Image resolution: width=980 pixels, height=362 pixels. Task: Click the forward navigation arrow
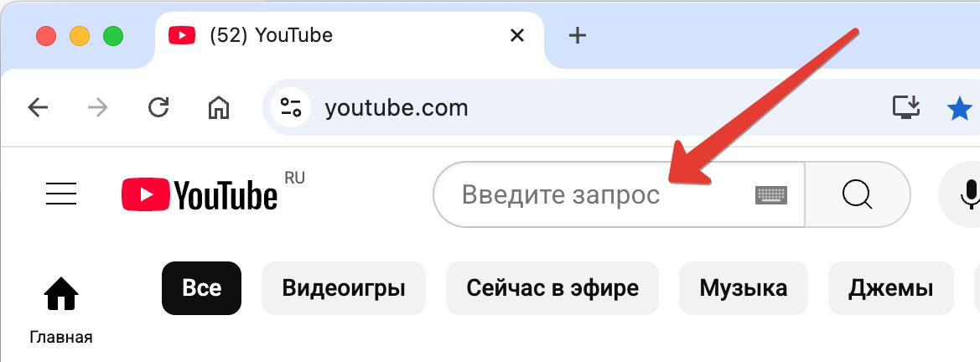(97, 108)
